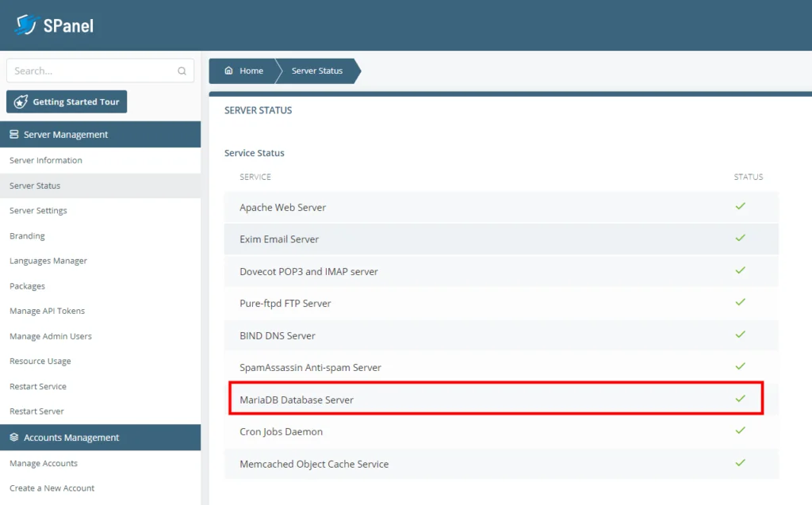812x505 pixels.
Task: Start the Getting Started Tour
Action: point(66,101)
